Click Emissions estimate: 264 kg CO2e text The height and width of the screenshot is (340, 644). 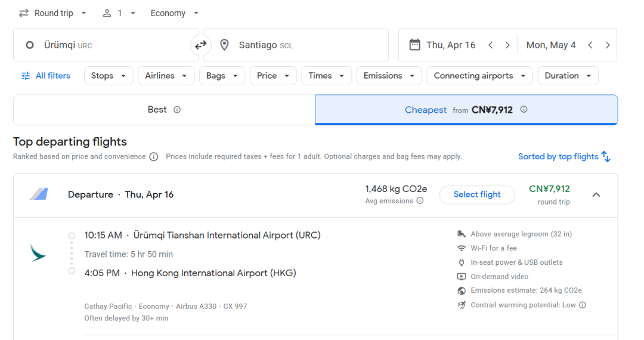[x=526, y=290]
